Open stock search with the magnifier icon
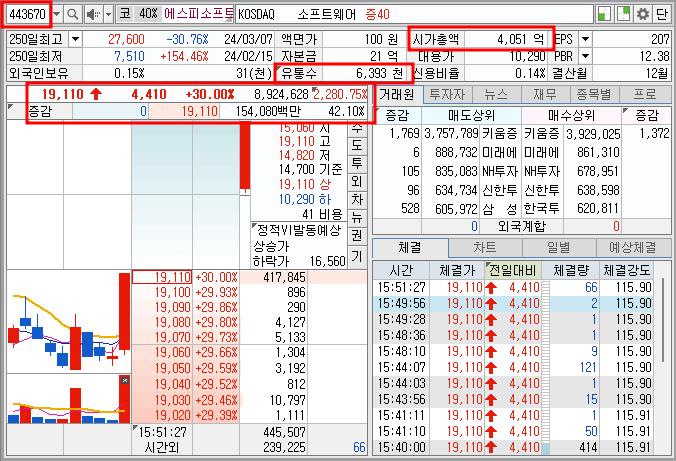Screen dimensions: 676x461 [x=73, y=14]
